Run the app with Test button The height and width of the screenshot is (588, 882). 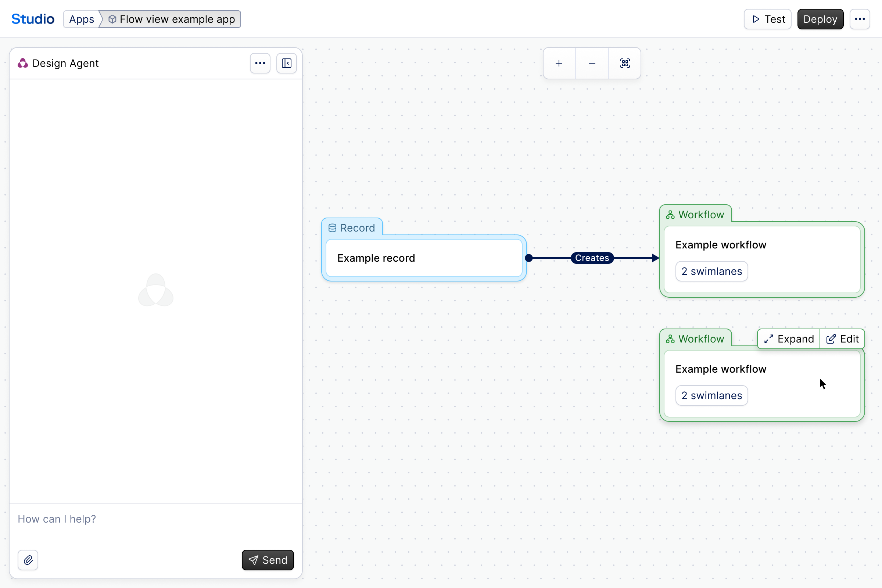point(767,19)
